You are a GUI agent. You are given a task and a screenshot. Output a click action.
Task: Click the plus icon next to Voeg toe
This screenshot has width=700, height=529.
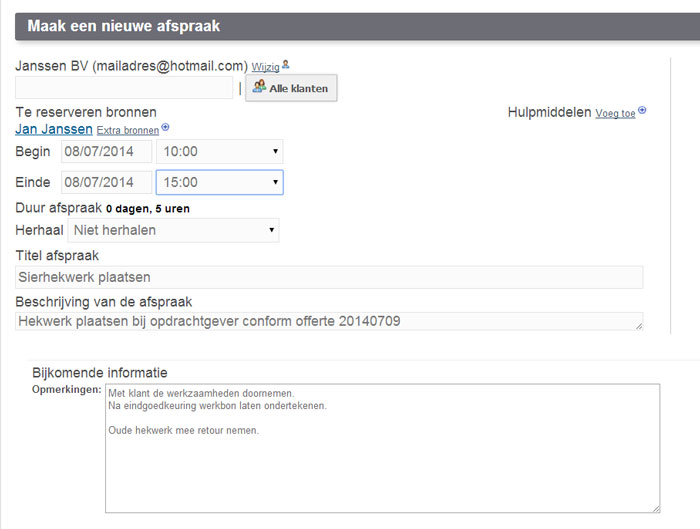click(x=642, y=111)
